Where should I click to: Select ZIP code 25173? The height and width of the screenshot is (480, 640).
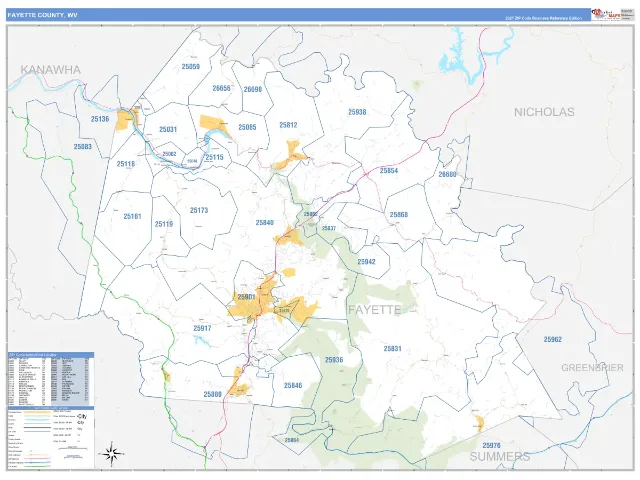199,210
